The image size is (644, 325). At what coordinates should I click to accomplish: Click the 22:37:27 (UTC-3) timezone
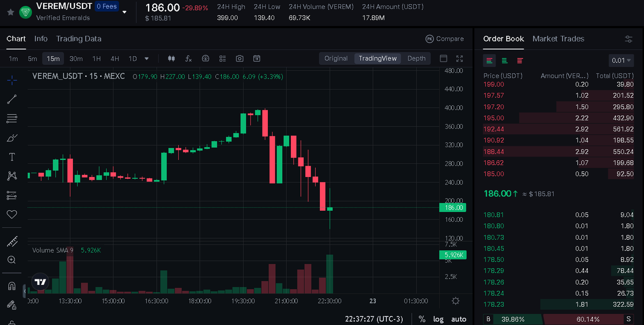pyautogui.click(x=374, y=319)
